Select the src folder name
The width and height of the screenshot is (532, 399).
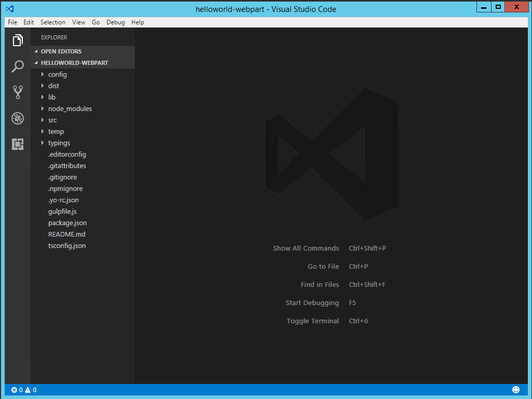click(x=52, y=120)
